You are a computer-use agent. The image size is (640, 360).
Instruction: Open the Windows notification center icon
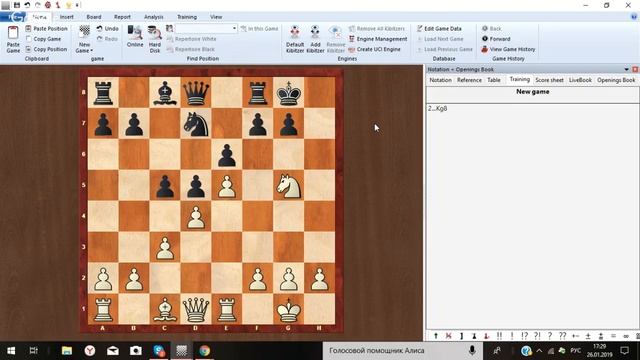pos(624,350)
